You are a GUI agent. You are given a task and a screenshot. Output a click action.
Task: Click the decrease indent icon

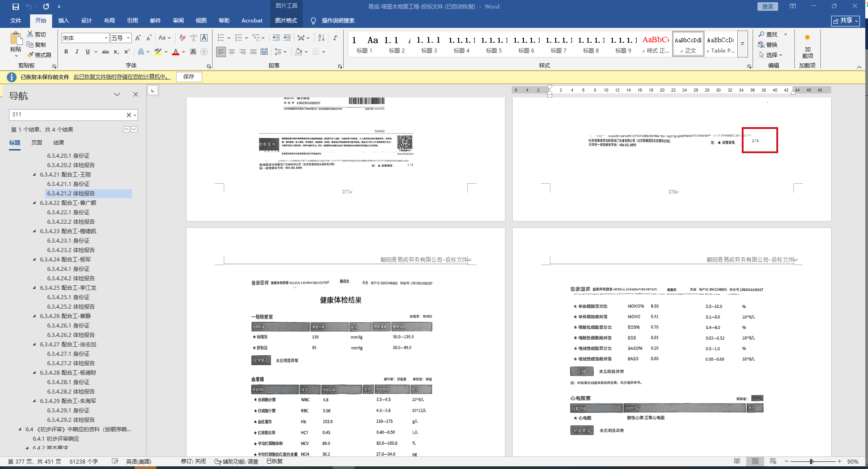click(276, 38)
